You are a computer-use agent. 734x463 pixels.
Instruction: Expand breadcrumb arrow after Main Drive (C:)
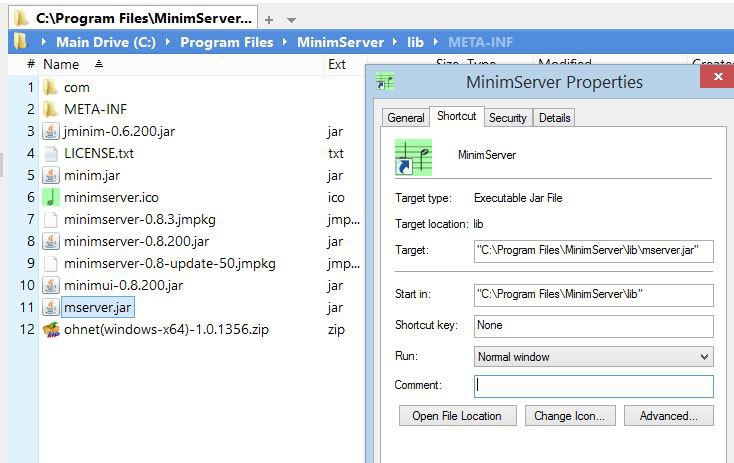coord(168,42)
